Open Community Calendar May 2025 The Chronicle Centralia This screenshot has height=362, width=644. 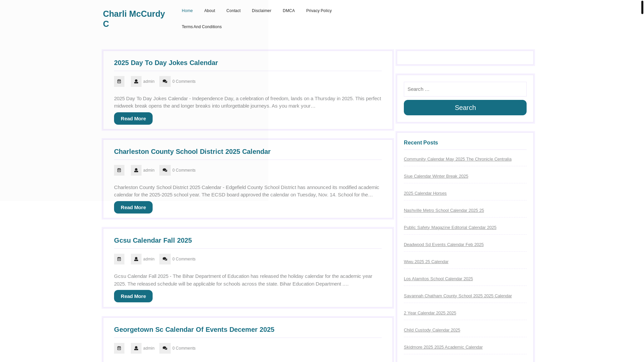click(458, 159)
